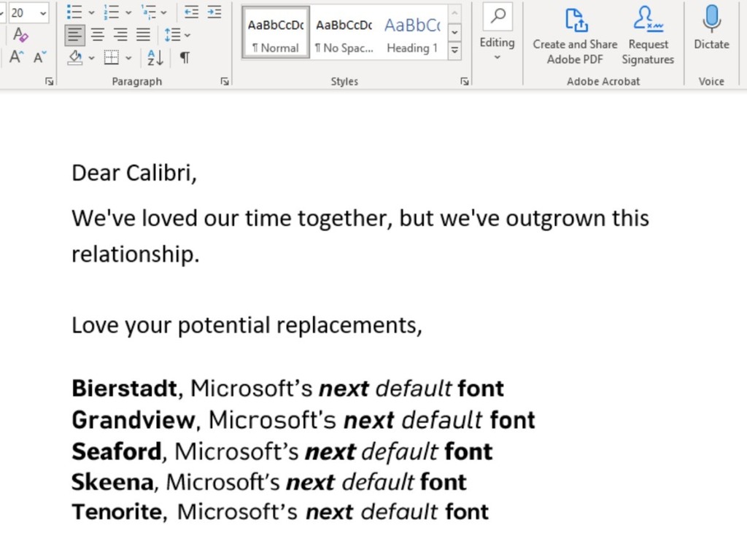The image size is (747, 560).
Task: Sort the selection with the A-Z icon
Action: (155, 58)
